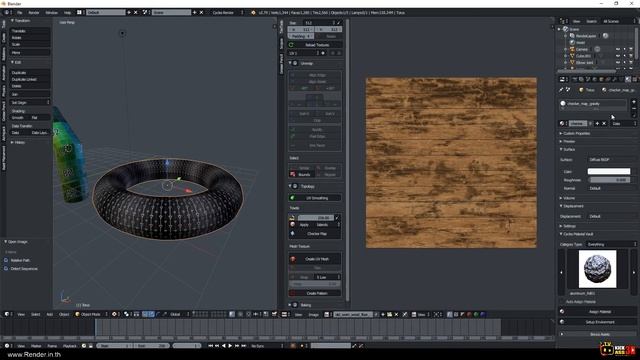Open the Window menu
640x360 pixels.
coord(51,13)
